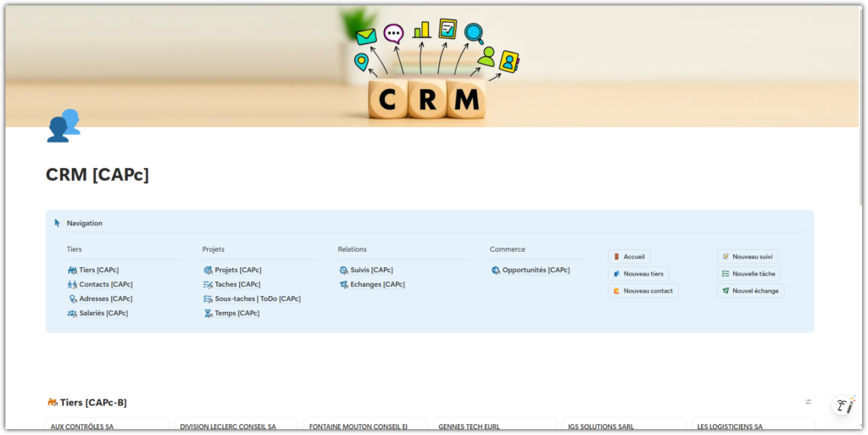Click the Projets column heading
The height and width of the screenshot is (435, 868).
pos(213,249)
